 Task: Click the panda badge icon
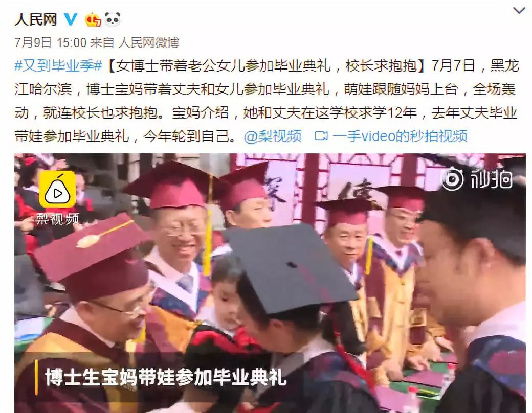113,19
